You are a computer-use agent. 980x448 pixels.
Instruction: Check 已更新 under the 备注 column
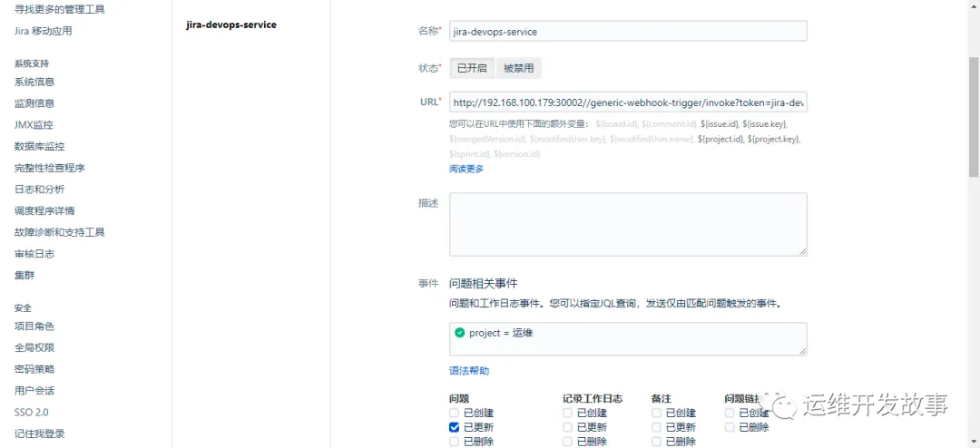656,427
